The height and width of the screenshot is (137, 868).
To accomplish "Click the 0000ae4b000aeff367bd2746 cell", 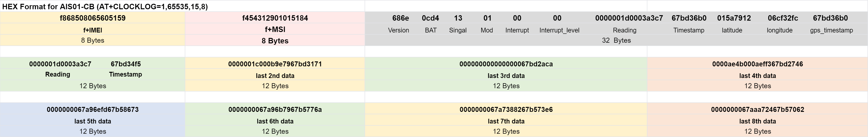I will 757,64.
